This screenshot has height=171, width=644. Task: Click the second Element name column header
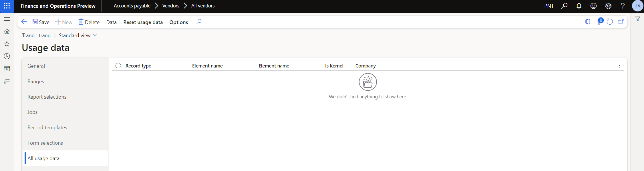(274, 66)
